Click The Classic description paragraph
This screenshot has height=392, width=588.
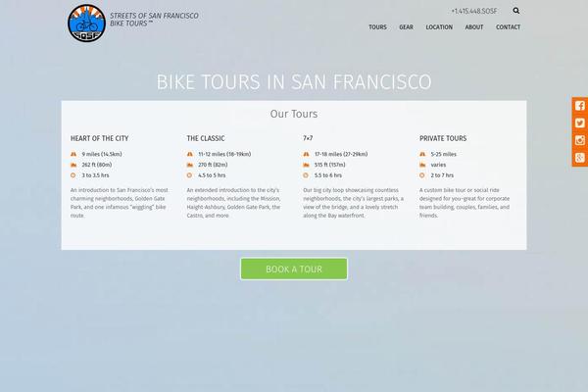pyautogui.click(x=233, y=203)
